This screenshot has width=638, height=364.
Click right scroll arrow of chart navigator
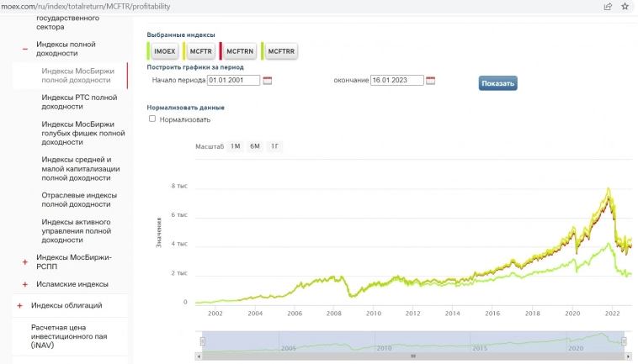pyautogui.click(x=627, y=356)
